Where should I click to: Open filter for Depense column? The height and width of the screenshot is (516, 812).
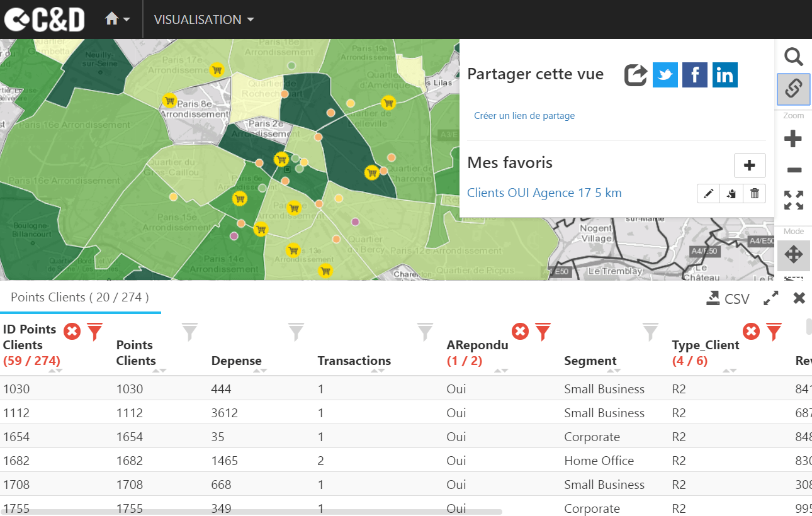[296, 332]
